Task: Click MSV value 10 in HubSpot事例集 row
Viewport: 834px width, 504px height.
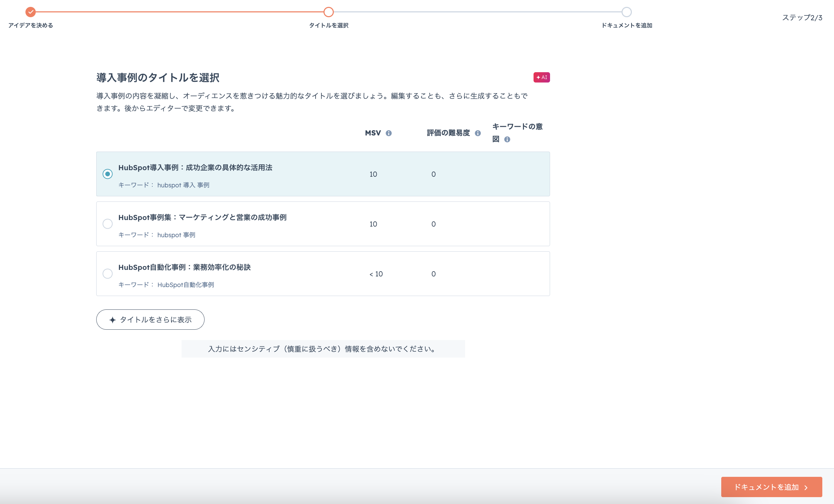Action: [373, 224]
